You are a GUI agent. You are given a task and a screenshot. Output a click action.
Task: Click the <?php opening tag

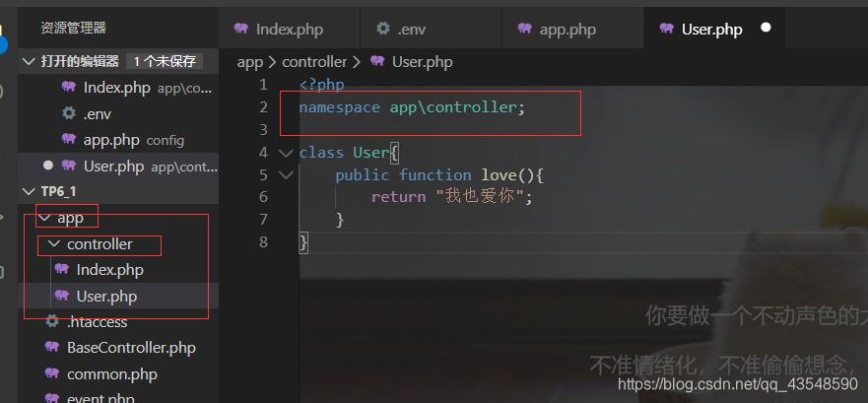(321, 85)
